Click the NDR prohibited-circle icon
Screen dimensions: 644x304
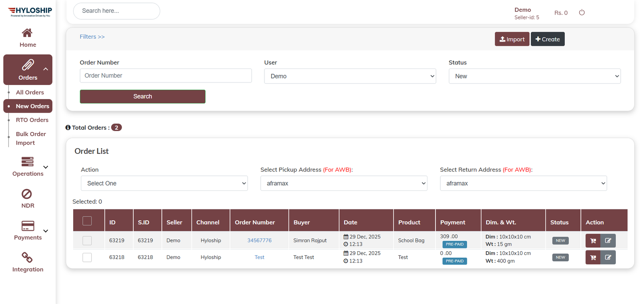[x=27, y=194]
